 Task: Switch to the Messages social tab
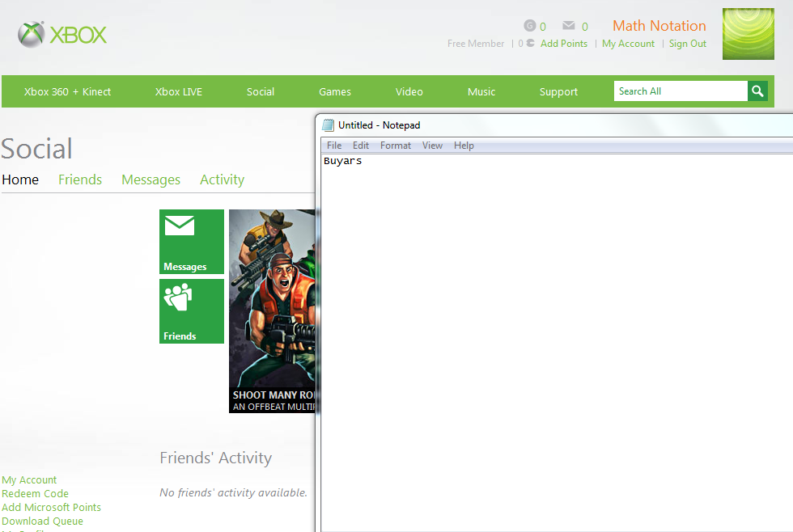tap(151, 179)
